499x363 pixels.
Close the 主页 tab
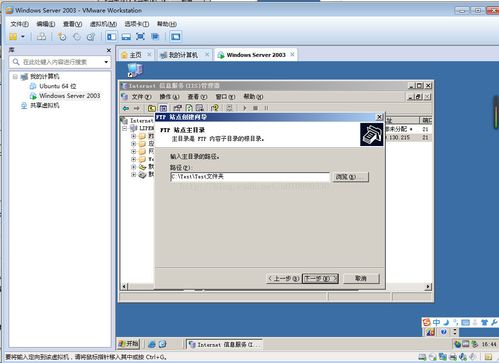point(149,54)
